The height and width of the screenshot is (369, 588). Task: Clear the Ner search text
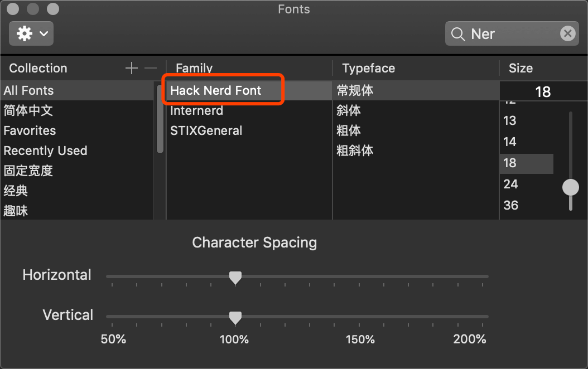[x=568, y=33]
